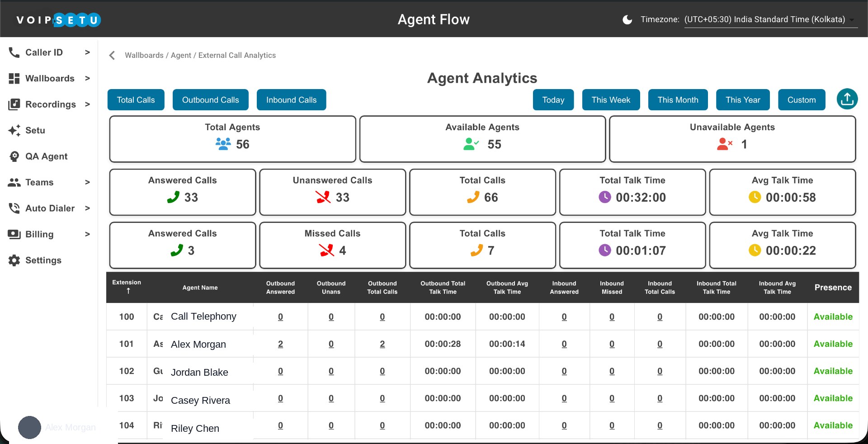Open Alex Morgan's Outbound Answered count 2
The image size is (868, 444).
click(280, 344)
